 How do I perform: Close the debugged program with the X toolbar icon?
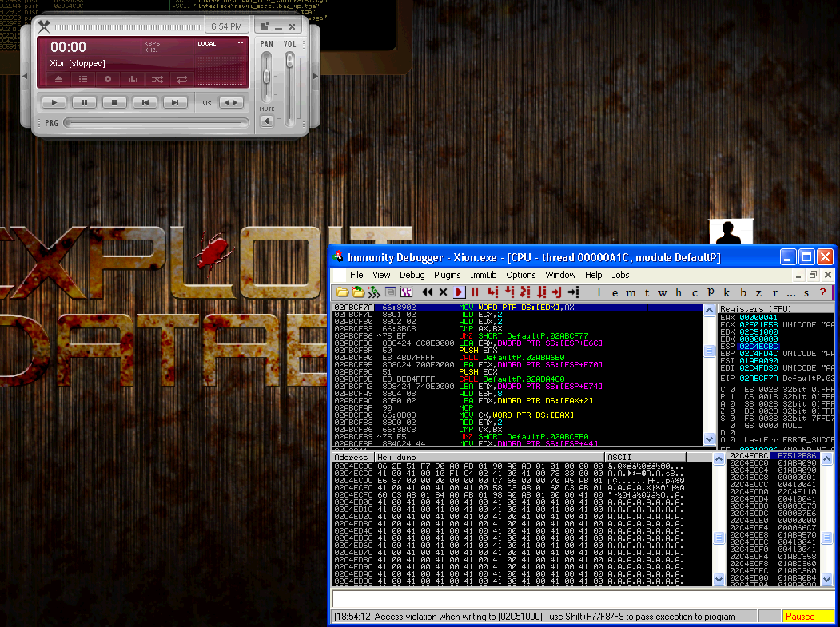(x=443, y=292)
